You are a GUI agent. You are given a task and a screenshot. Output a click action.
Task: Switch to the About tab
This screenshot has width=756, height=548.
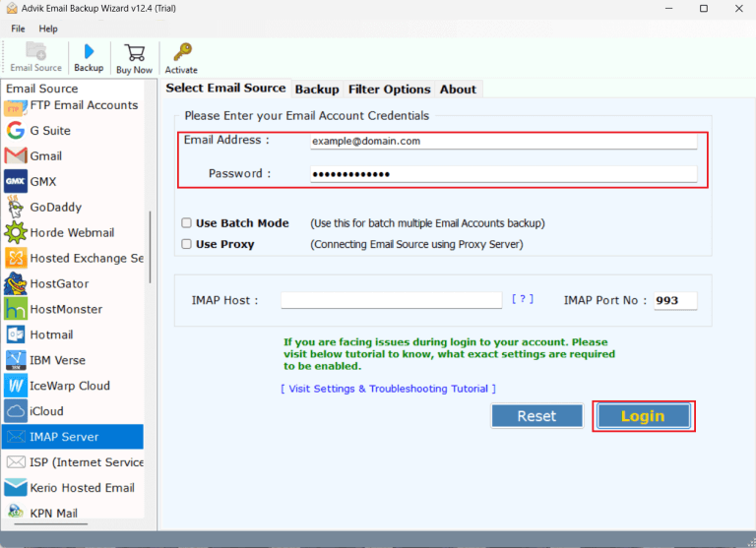[x=458, y=90]
